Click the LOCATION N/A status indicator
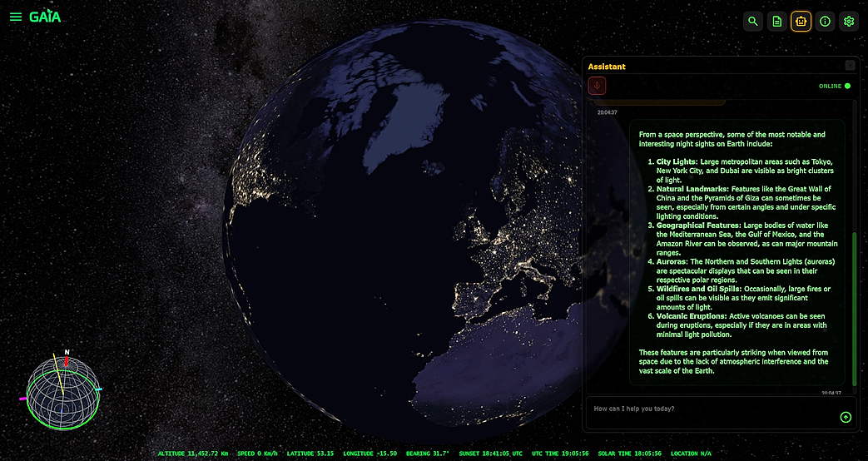868x461 pixels. [x=690, y=454]
